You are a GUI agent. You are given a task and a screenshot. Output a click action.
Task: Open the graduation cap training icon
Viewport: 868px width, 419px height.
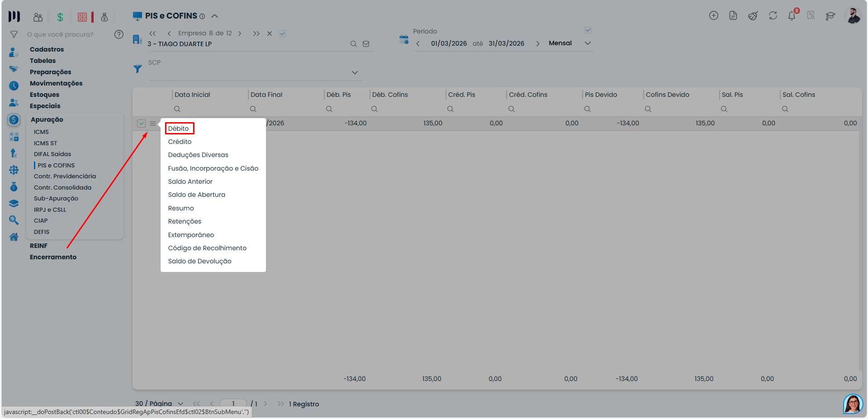830,16
